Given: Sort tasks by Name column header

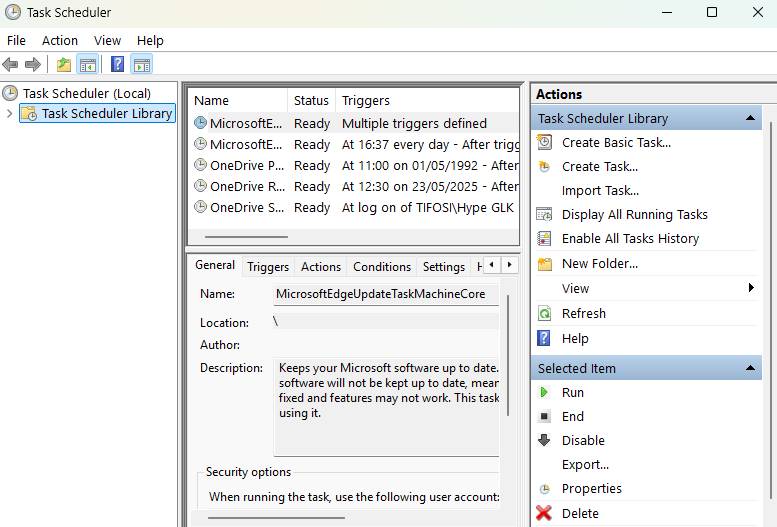Looking at the screenshot, I should coord(238,101).
